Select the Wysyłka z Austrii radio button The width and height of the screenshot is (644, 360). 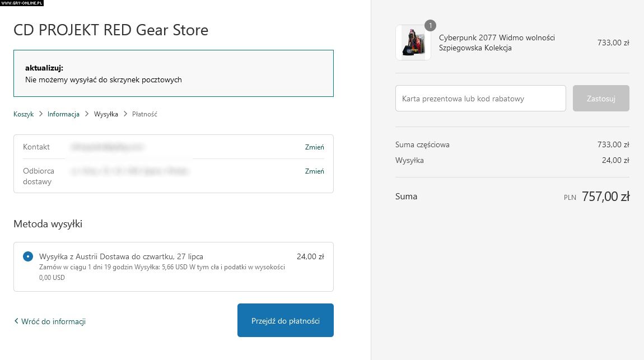(28, 256)
